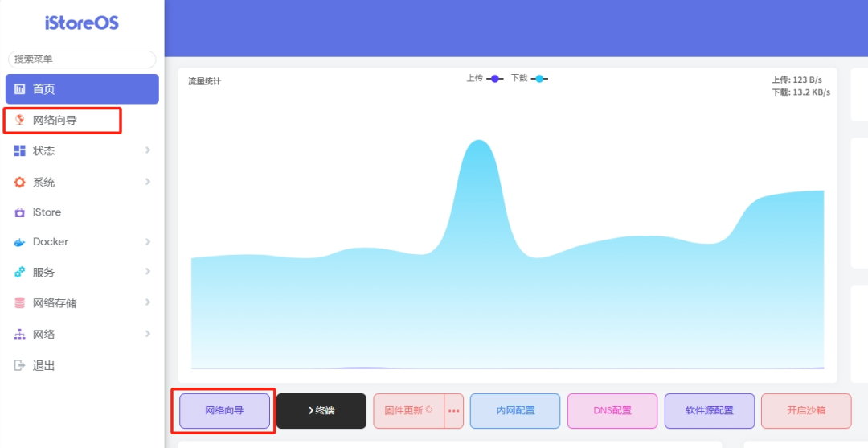Click the home icon beside 首页
The image size is (868, 448).
20,89
